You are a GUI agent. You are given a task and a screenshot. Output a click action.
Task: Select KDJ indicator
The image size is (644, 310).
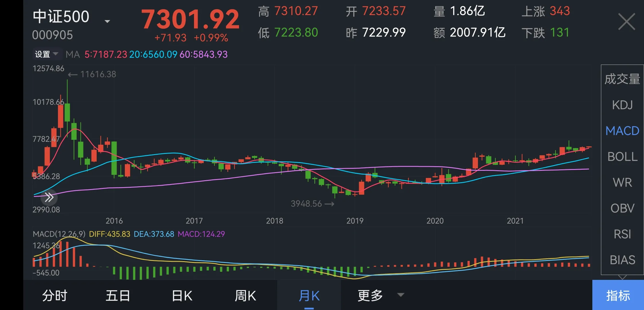pos(622,105)
